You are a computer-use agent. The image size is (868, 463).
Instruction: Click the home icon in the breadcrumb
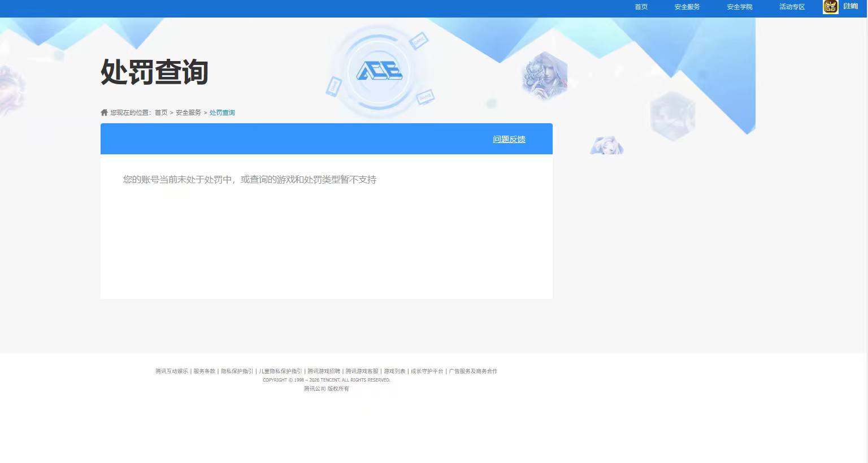[104, 112]
